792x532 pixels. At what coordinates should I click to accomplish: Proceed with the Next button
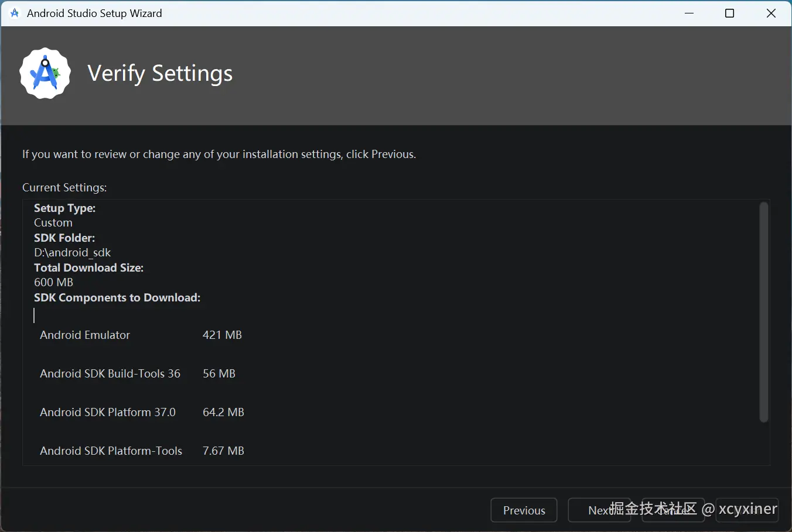click(599, 510)
